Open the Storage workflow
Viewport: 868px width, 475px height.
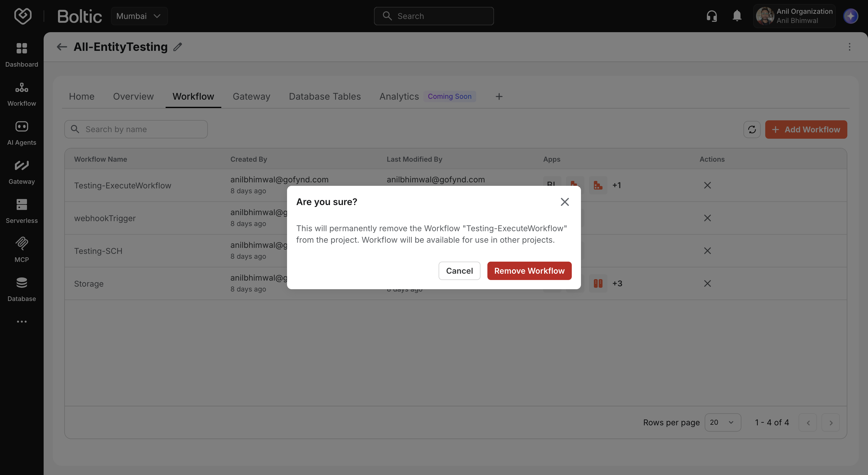89,283
